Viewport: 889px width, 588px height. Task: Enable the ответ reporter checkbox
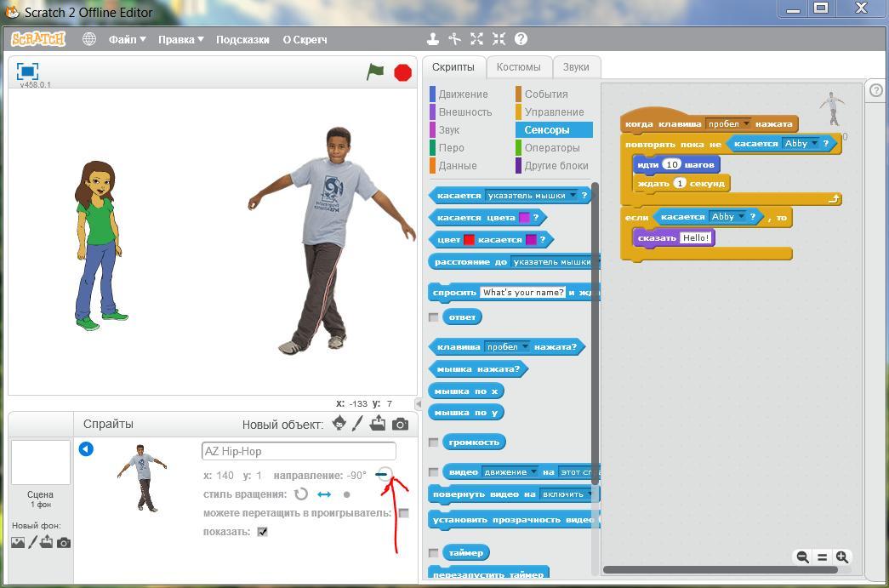click(x=434, y=317)
